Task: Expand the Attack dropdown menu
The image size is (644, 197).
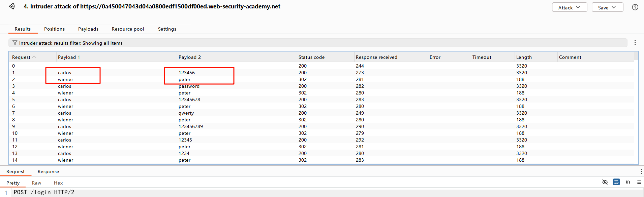Action: pyautogui.click(x=569, y=7)
